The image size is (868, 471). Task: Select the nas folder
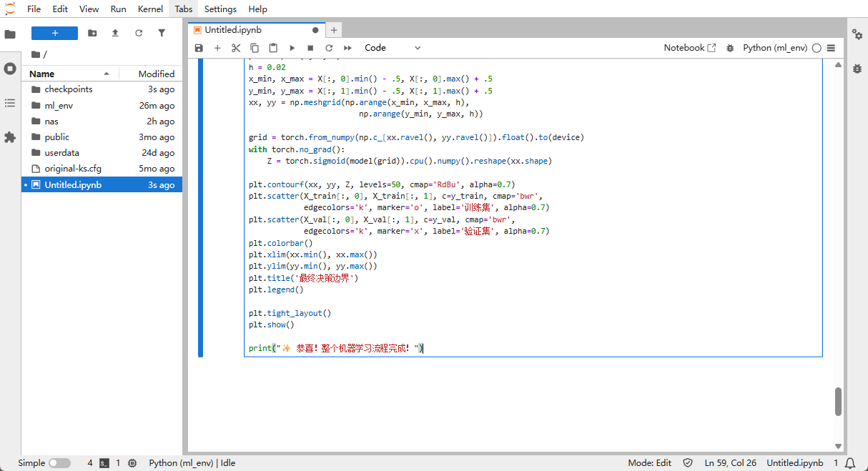102,121
